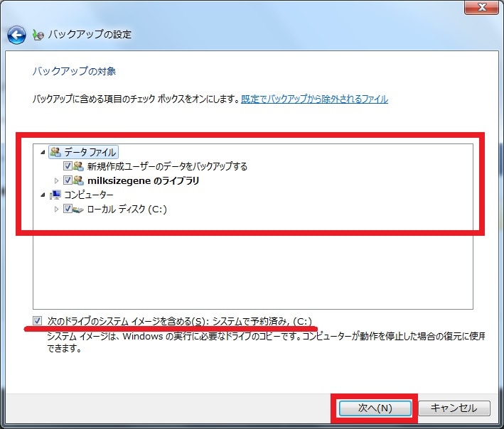504x429 pixels.
Task: Click the icon beside 新規作成ユーザーのデータをバックアップする
Action: point(78,166)
